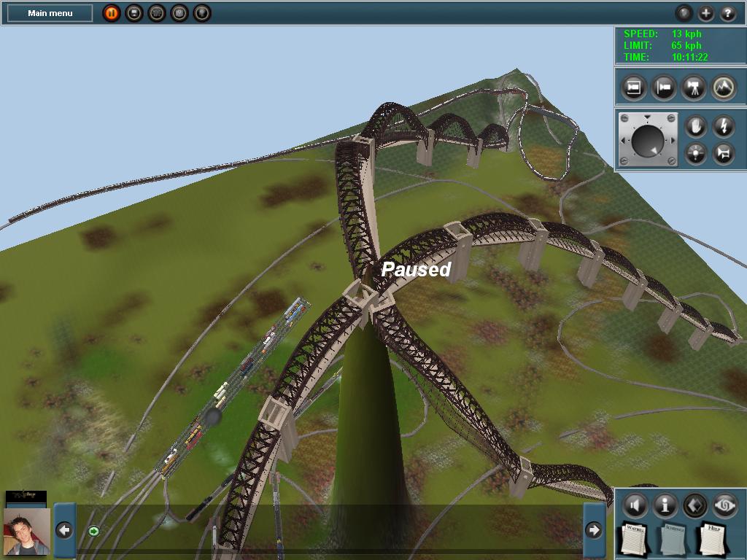Select the tripod tracking camera view

[694, 87]
